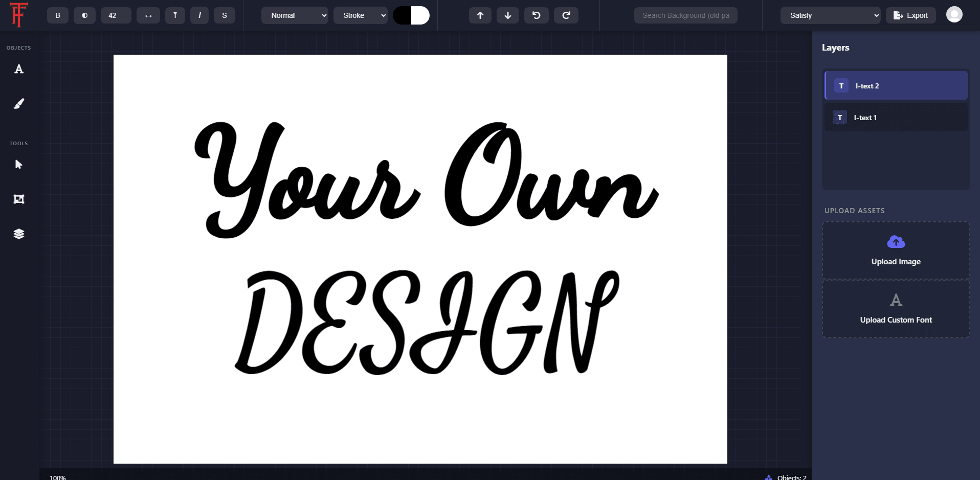Viewport: 980px width, 480px height.
Task: Toggle bold with the B button
Action: coord(58,15)
